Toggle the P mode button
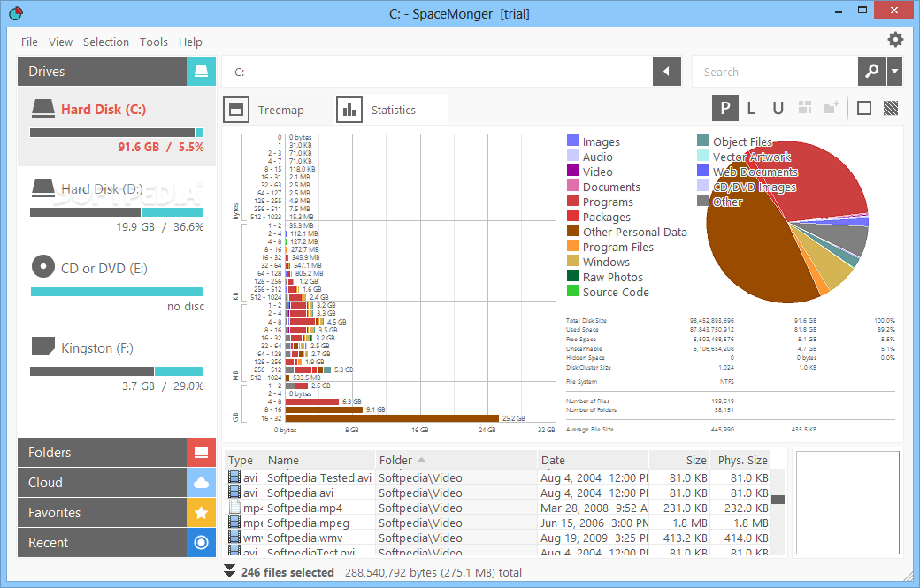Viewport: 920px width, 588px height. click(x=725, y=108)
